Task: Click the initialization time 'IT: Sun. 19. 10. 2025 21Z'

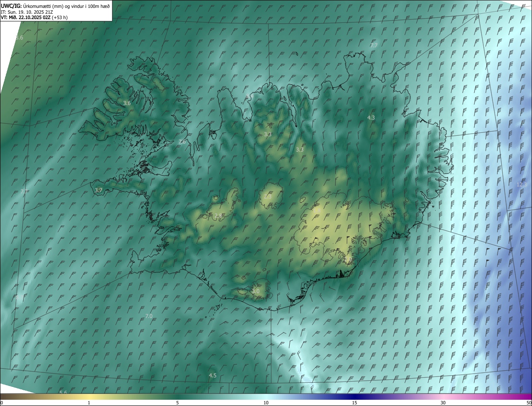Action: coord(27,12)
